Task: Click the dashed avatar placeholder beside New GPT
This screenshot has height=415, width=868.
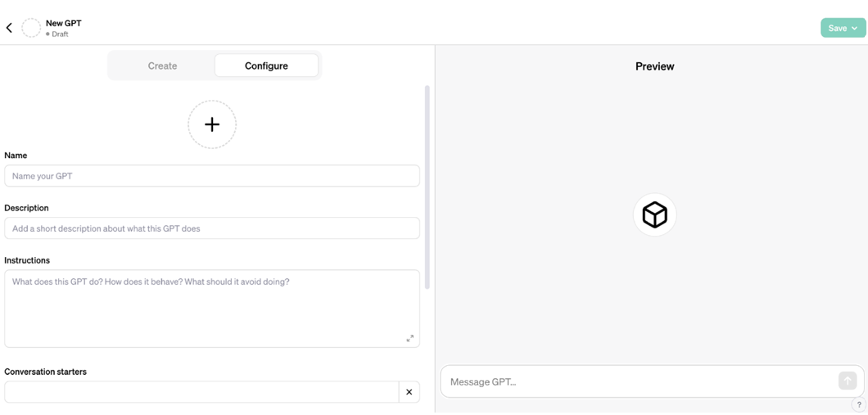Action: point(31,28)
